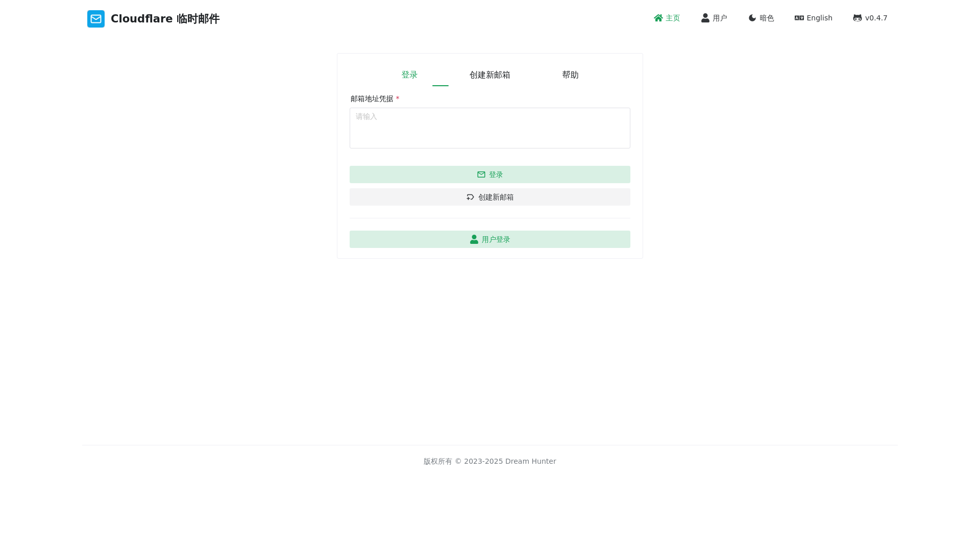
Task: Click the 暗色 theme label
Action: coord(767,18)
